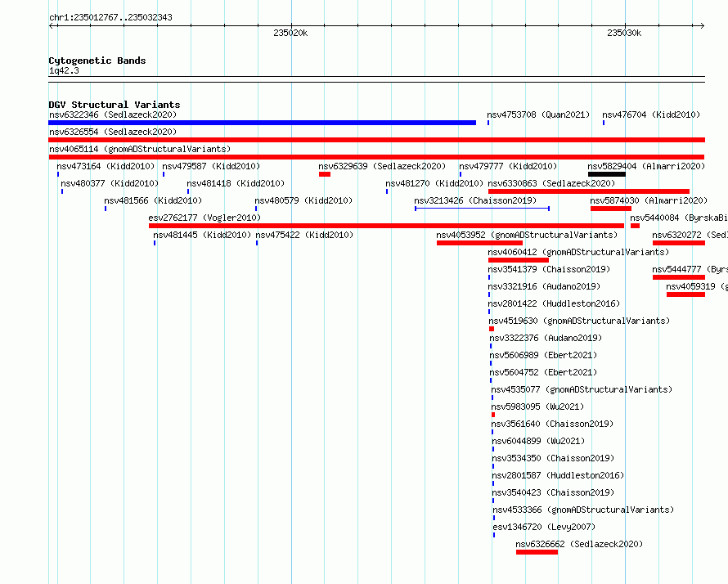Click the black nsv5829404 variant bar
This screenshot has width=728, height=584.
coord(607,174)
